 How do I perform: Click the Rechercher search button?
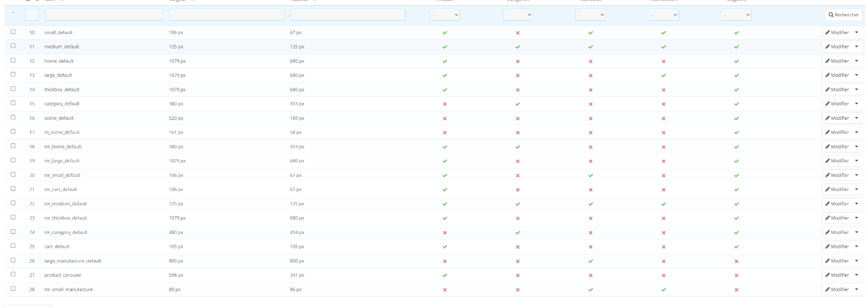[x=844, y=15]
